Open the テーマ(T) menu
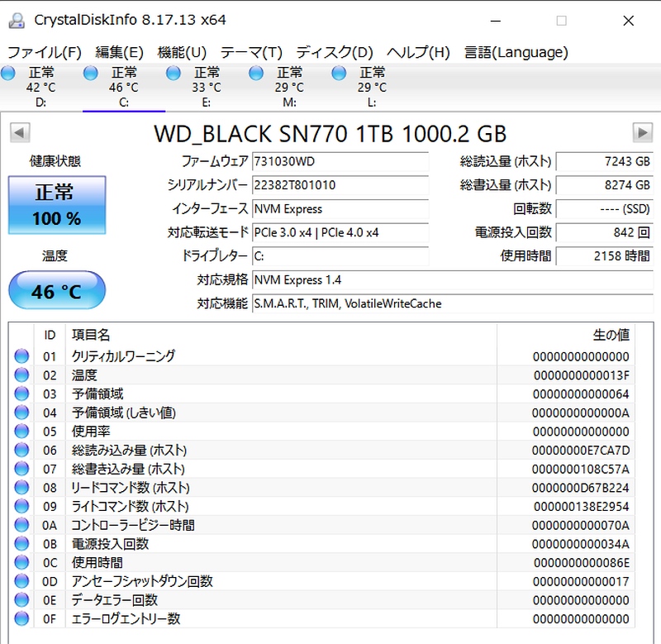The width and height of the screenshot is (661, 644). point(251,52)
